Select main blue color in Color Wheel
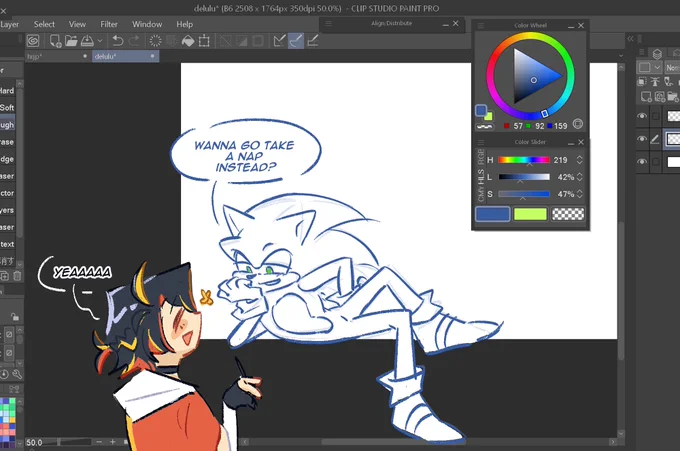 pos(481,111)
